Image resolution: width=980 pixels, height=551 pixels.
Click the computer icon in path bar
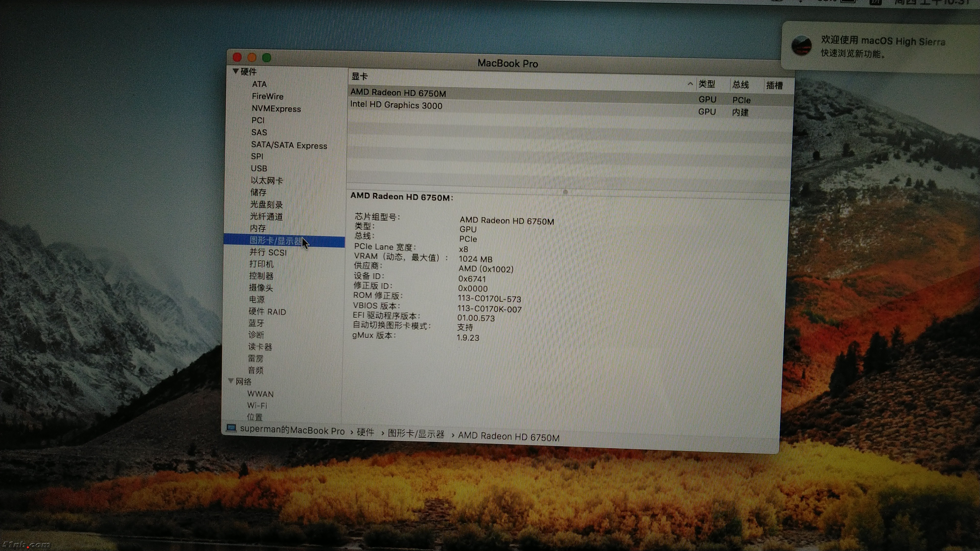pos(231,428)
